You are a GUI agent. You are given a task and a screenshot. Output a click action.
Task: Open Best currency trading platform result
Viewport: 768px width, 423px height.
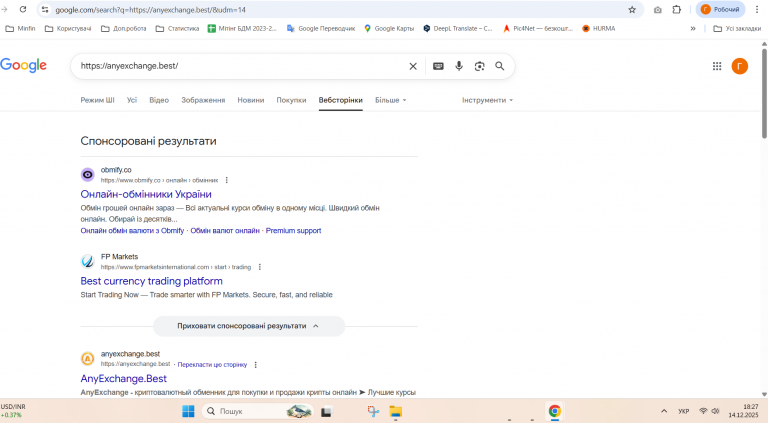tap(151, 281)
